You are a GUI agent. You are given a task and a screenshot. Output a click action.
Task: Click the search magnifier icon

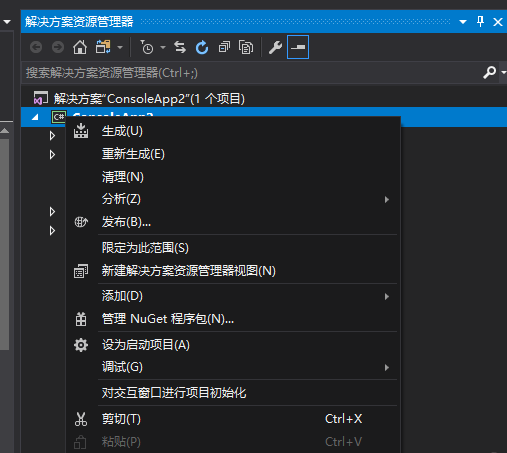pos(490,72)
